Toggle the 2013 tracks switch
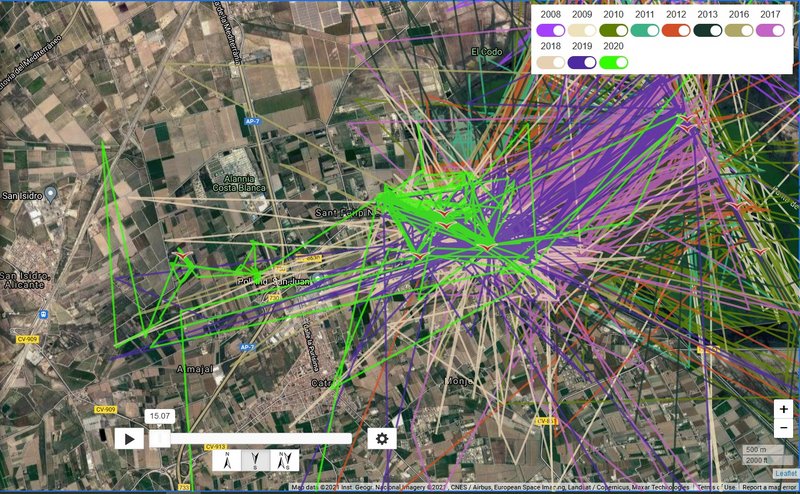Image resolution: width=800 pixels, height=494 pixels. tap(708, 31)
